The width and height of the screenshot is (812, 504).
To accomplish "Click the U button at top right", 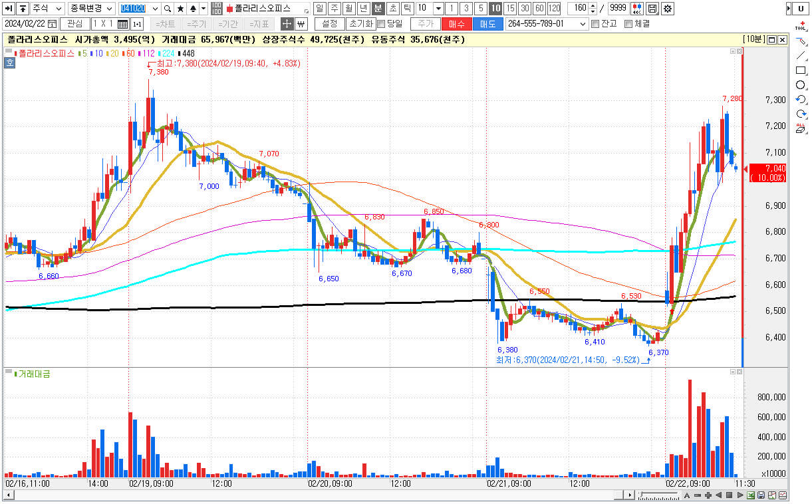I will [x=801, y=9].
